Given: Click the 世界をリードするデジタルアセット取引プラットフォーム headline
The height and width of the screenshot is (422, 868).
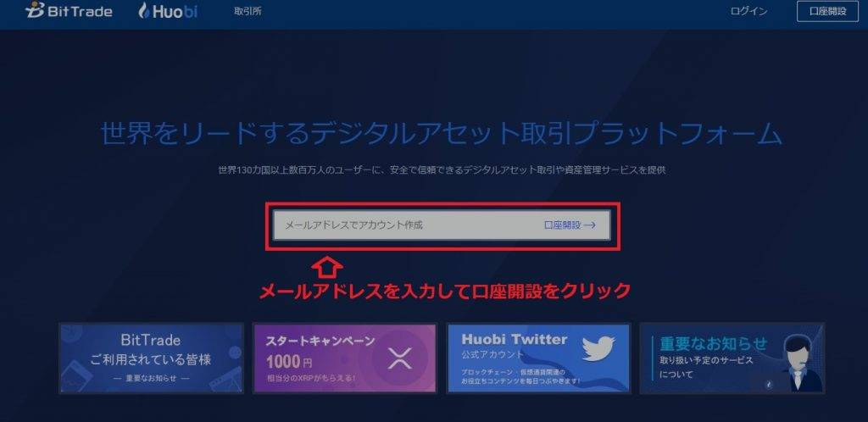Looking at the screenshot, I should (441, 134).
